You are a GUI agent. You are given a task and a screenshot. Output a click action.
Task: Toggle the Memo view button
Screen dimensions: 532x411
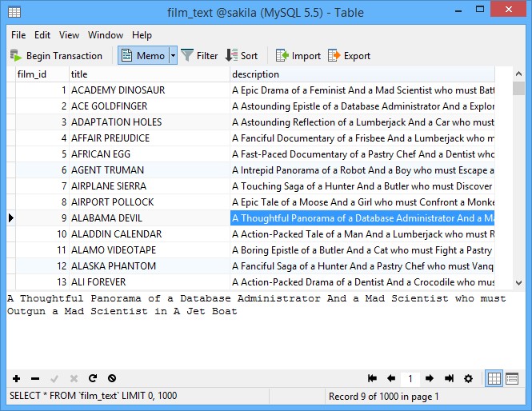click(x=142, y=56)
